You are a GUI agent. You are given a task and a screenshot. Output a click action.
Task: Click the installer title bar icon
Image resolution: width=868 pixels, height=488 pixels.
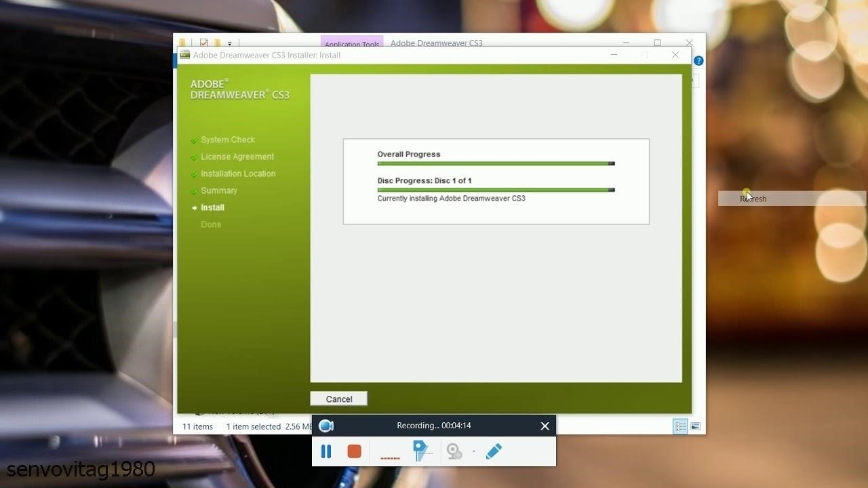[x=184, y=55]
